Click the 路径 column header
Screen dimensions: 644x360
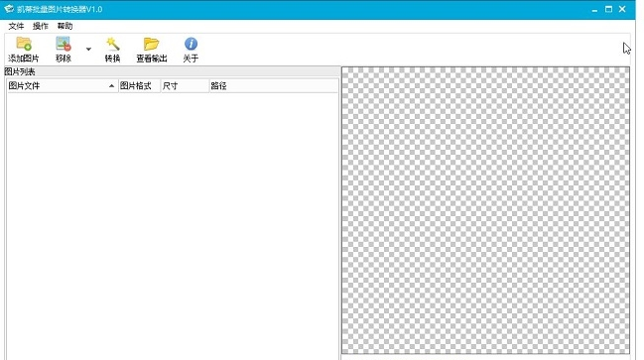pos(274,86)
